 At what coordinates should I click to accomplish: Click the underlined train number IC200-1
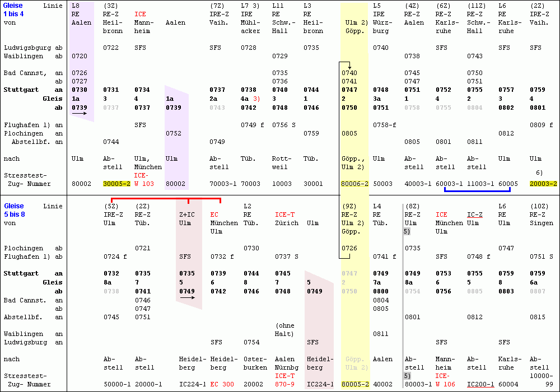(x=480, y=385)
